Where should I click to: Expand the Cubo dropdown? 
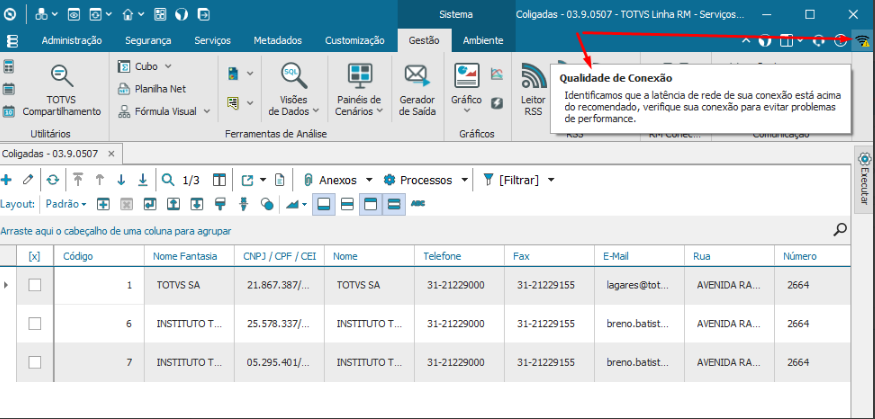(x=168, y=66)
